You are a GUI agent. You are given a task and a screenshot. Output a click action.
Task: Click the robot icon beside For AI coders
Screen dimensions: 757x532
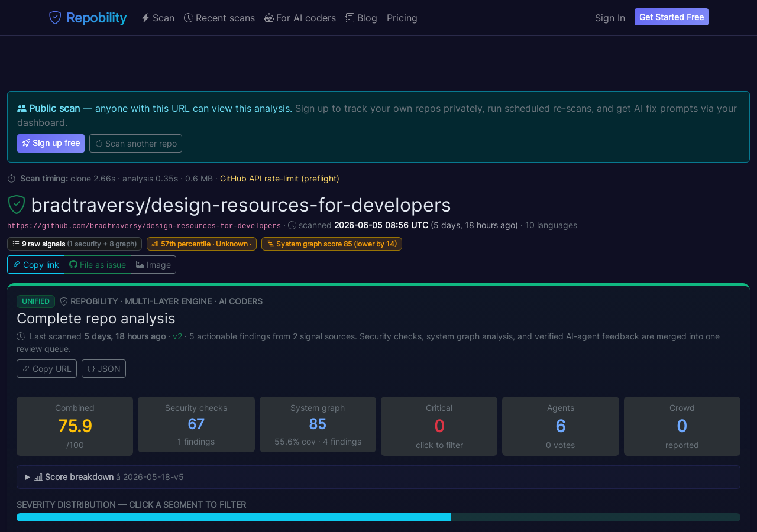269,18
